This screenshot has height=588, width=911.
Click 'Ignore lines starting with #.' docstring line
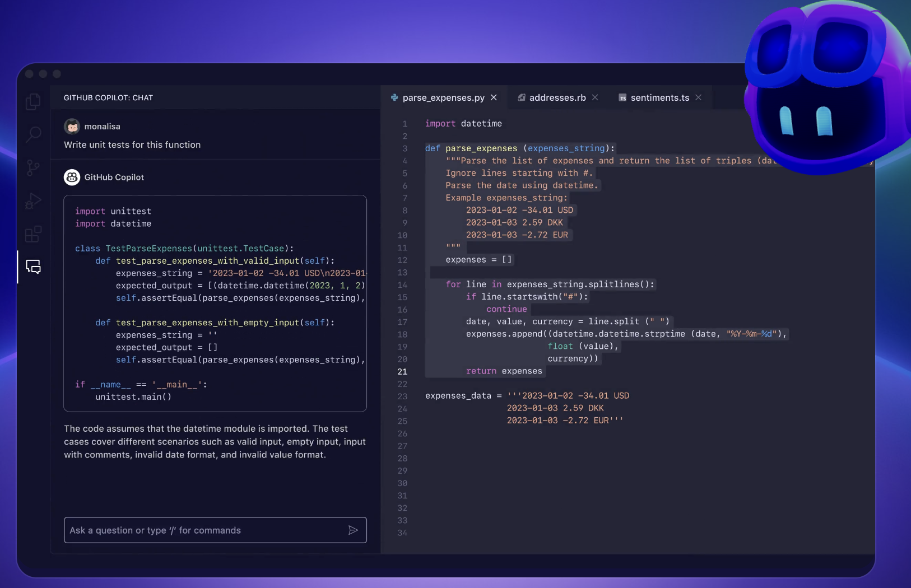519,173
